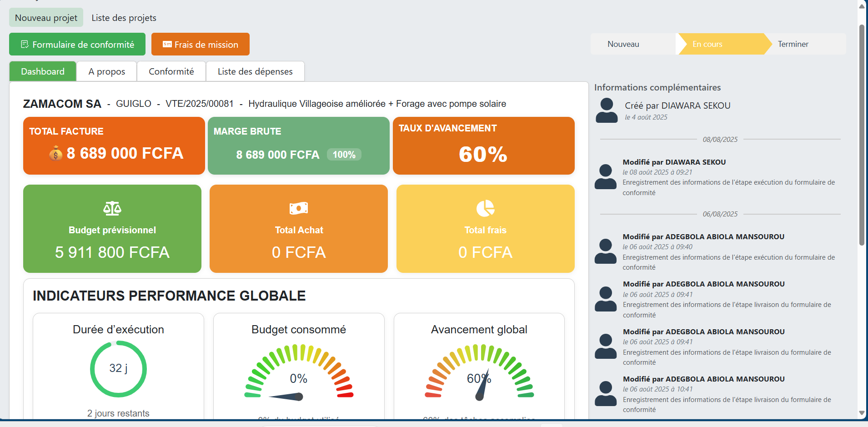Click the money bag icon in Total Facture

pos(55,154)
